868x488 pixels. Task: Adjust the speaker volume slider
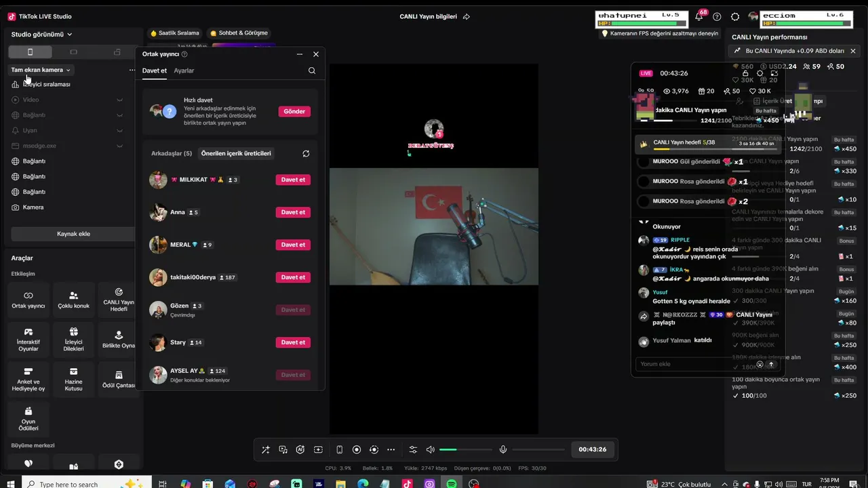(466, 449)
